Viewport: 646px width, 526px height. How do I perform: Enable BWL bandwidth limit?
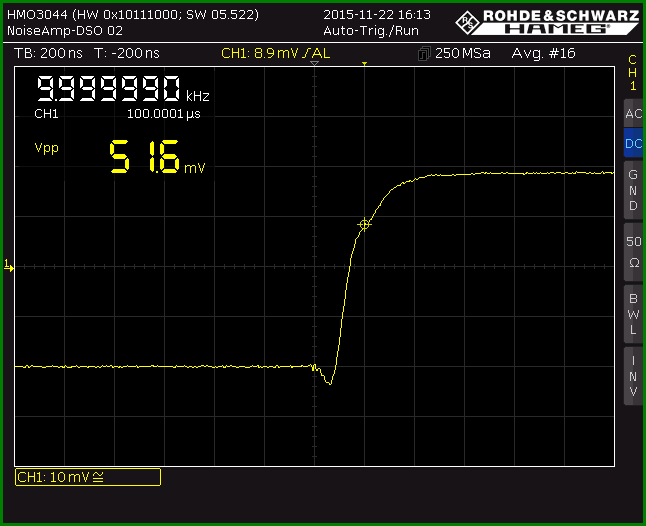633,314
